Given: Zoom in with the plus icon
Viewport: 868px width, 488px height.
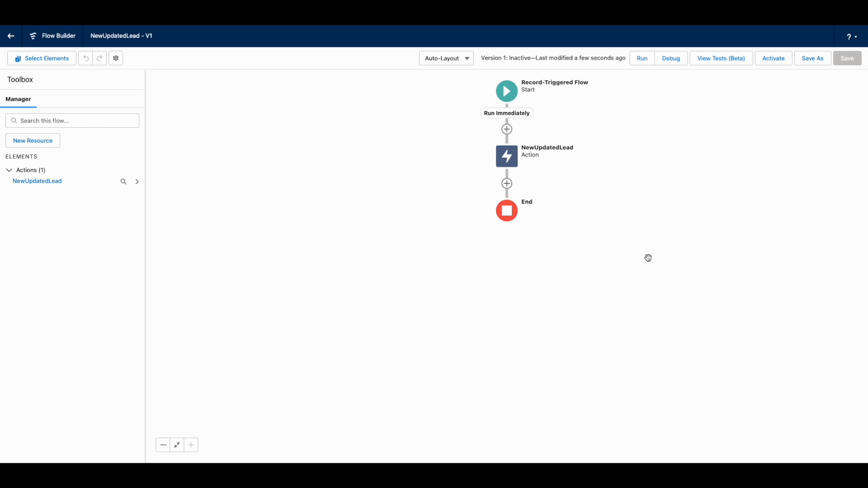Looking at the screenshot, I should tap(191, 445).
